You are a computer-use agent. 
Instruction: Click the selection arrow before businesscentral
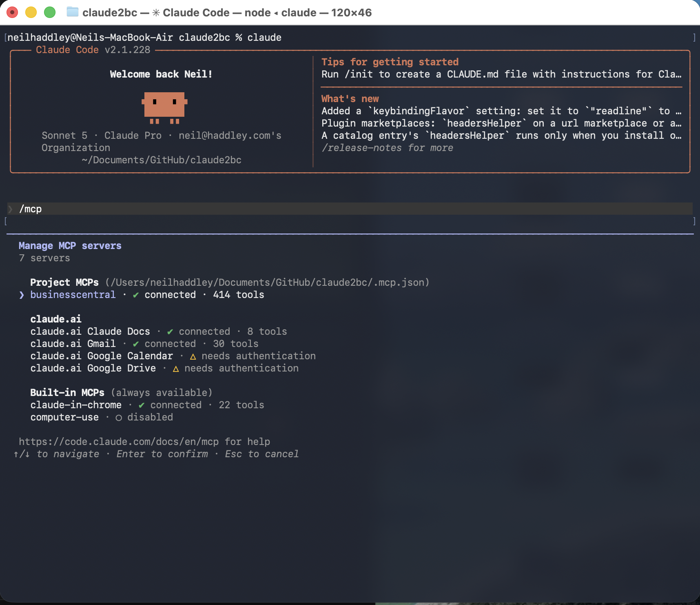coord(22,295)
